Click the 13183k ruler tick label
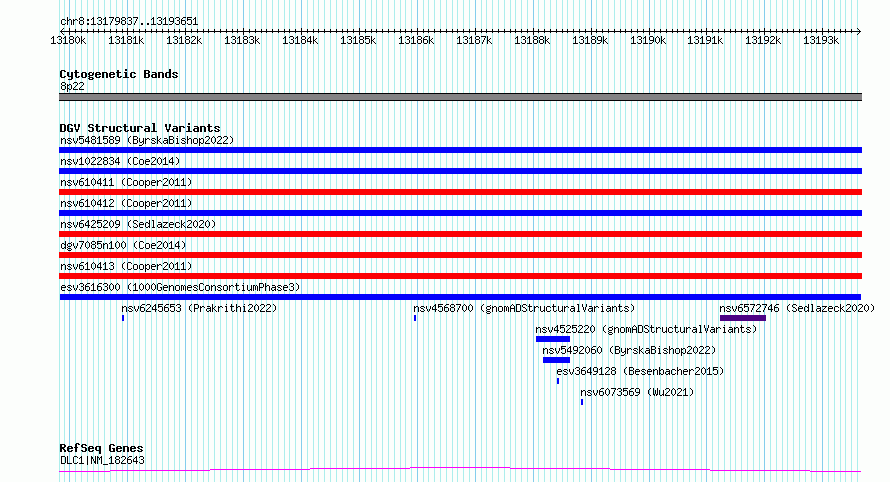890x482 pixels. point(242,40)
